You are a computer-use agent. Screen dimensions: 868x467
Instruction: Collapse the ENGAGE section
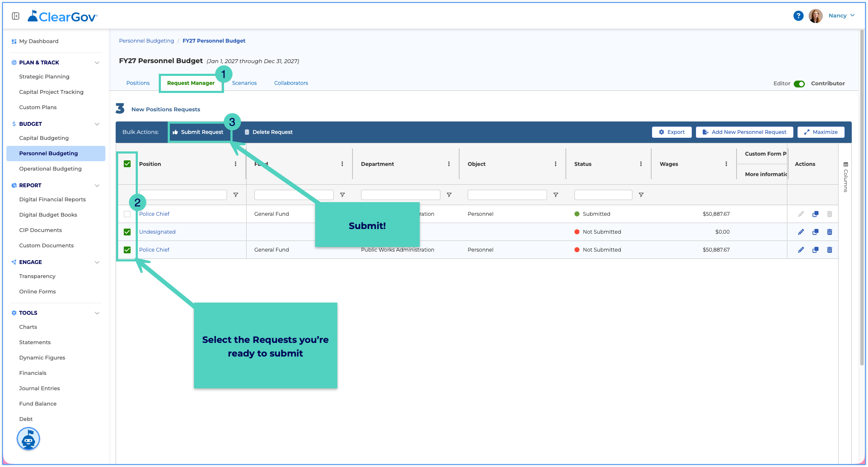tap(97, 262)
